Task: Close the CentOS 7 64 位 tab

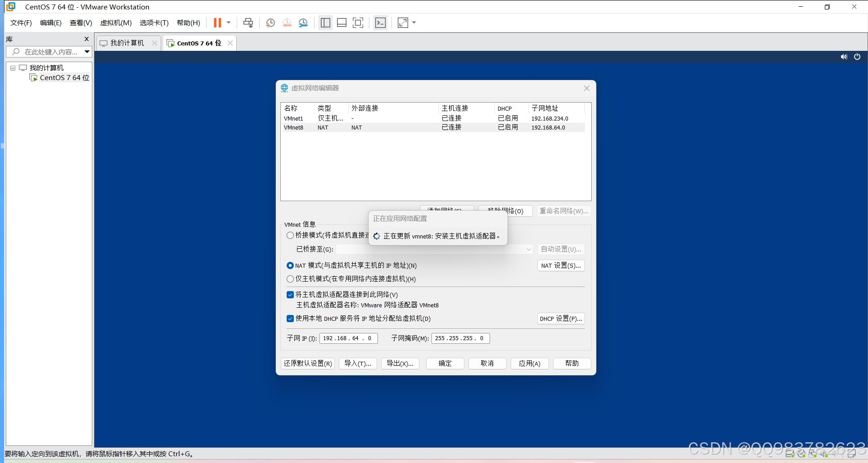Action: click(230, 43)
